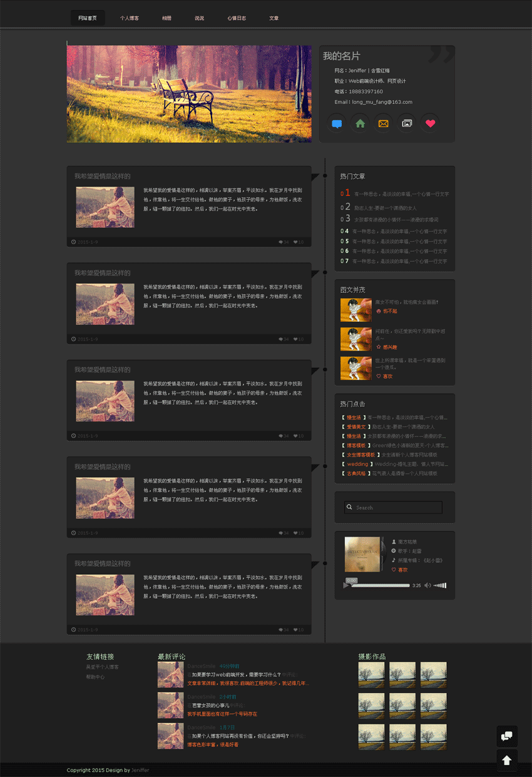This screenshot has width=532, height=777.
Task: Open the floating chat bubbles button
Action: [507, 736]
